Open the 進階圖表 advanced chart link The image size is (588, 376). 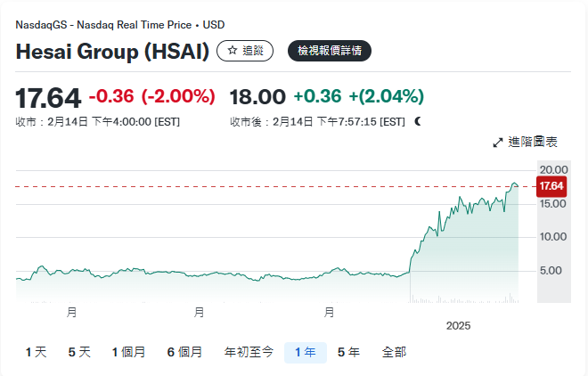(x=533, y=143)
